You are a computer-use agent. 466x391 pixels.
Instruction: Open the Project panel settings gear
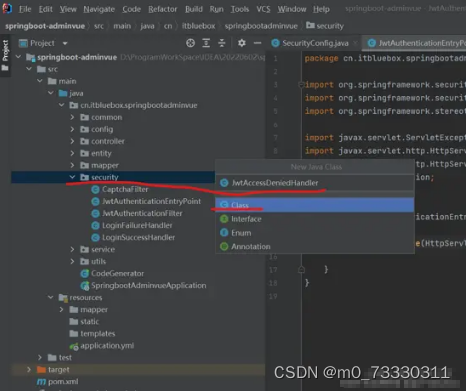point(242,43)
